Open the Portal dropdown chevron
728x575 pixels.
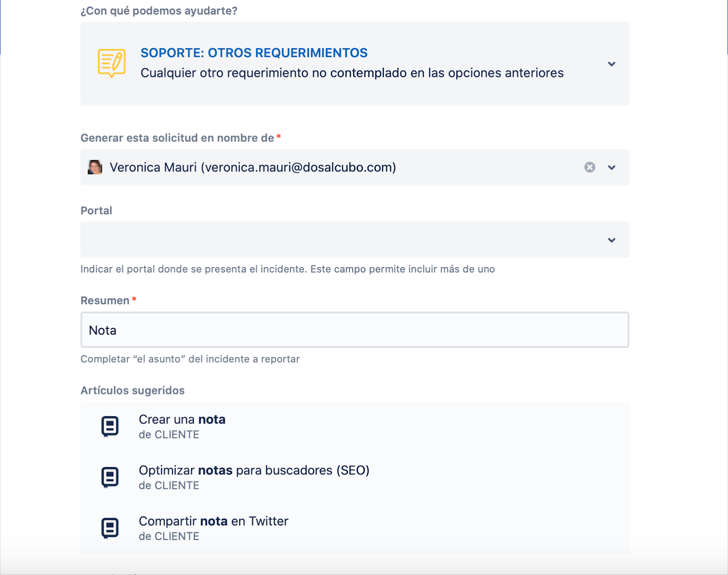coord(612,240)
